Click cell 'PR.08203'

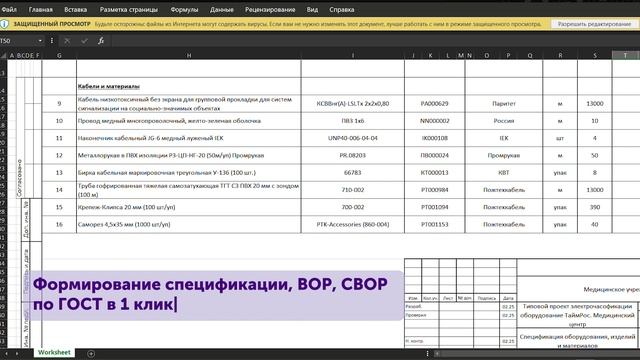click(x=353, y=156)
